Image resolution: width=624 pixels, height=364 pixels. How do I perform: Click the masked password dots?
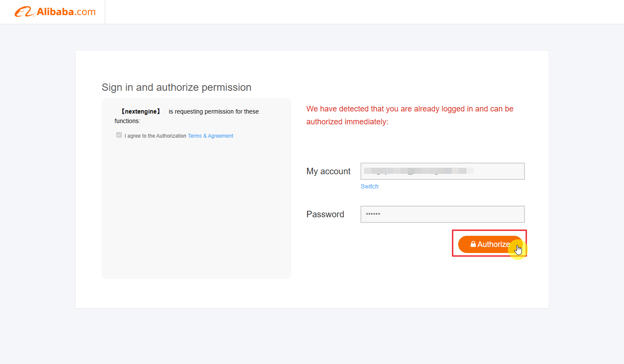pos(373,214)
